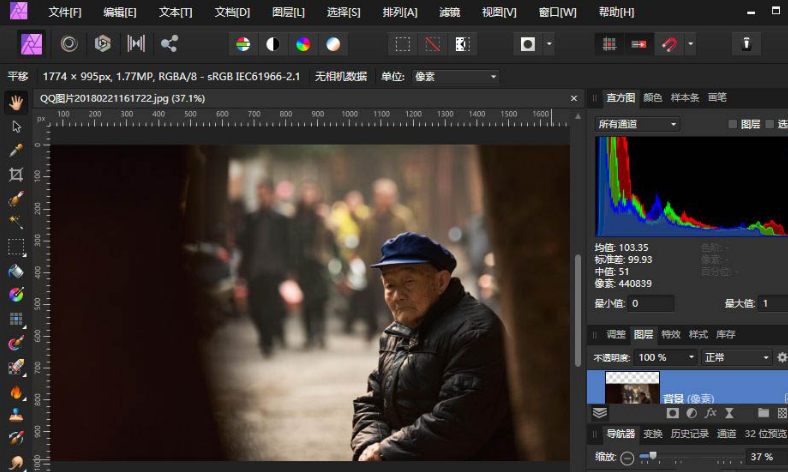Expand the blend mode 正常 dropdown

[x=736, y=357]
